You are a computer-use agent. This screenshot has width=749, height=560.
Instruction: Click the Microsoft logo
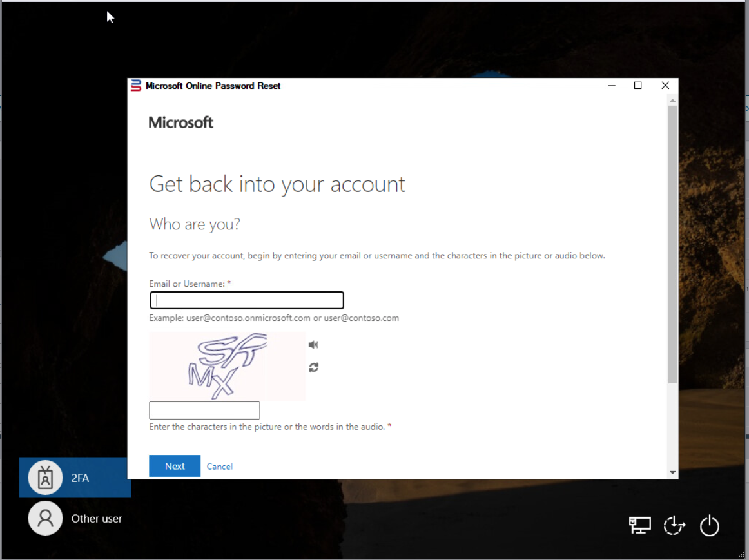click(180, 122)
